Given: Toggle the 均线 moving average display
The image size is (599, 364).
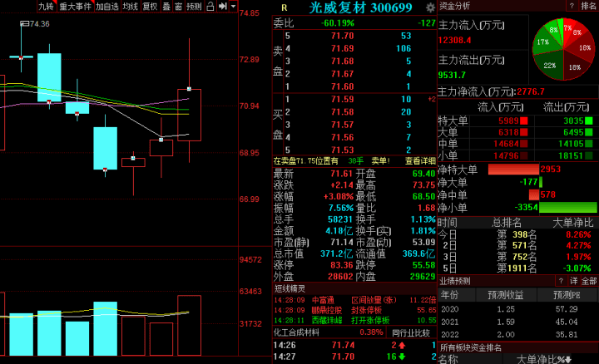Looking at the screenshot, I should [x=130, y=6].
